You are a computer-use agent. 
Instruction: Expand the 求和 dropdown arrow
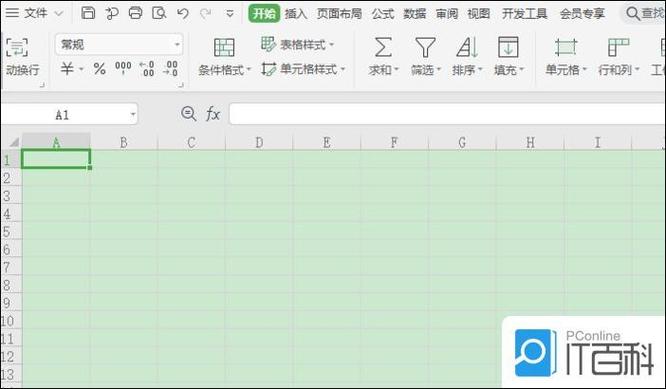pyautogui.click(x=396, y=69)
